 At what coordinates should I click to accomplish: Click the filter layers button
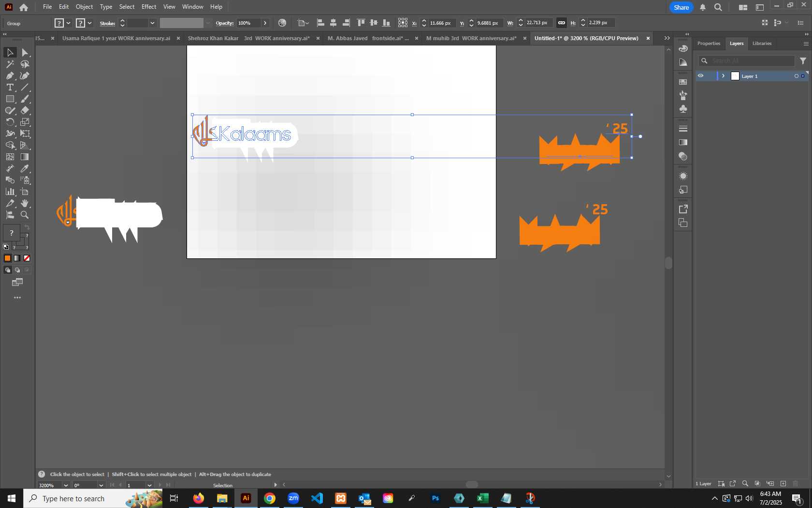[803, 61]
